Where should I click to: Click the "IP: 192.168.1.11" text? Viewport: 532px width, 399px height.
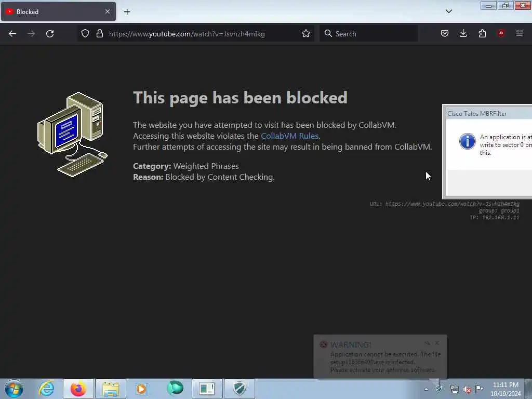495,218
